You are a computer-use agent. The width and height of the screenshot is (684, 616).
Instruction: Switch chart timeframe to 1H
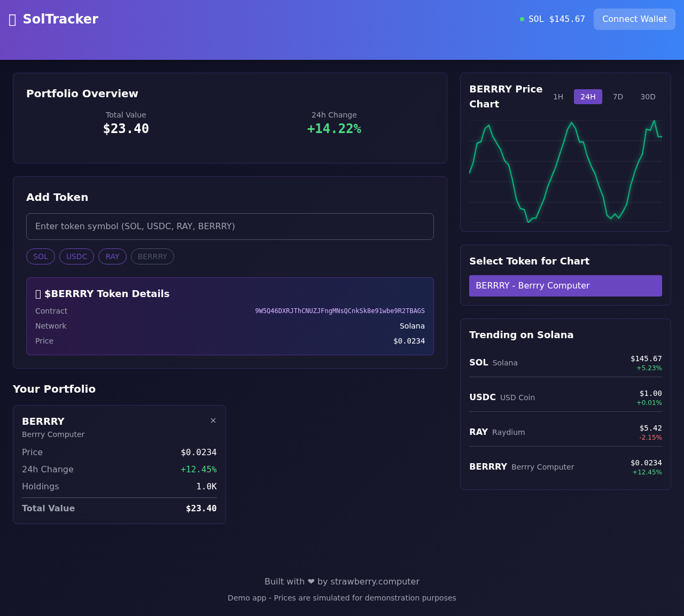click(558, 97)
